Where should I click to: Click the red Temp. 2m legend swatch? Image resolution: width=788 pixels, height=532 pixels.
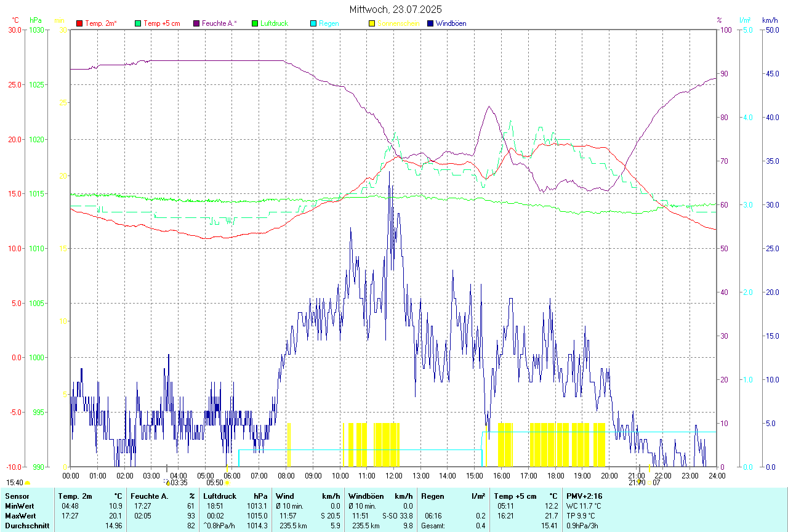(x=79, y=23)
